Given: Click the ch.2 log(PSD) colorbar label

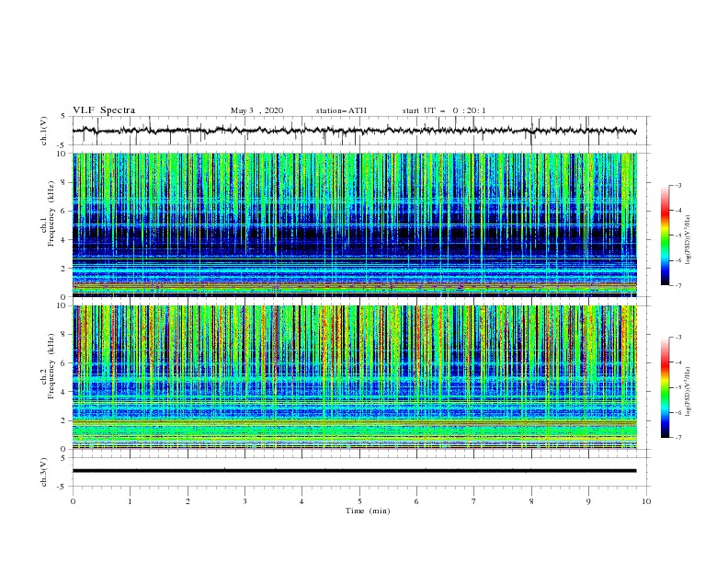Looking at the screenshot, I should coord(688,391).
